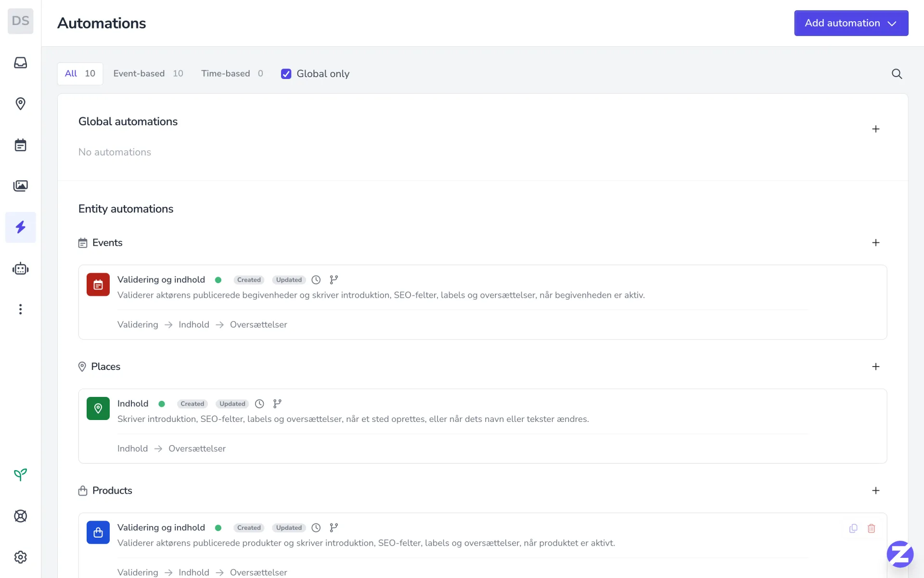Click the Updated tag on Places automation
Image resolution: width=924 pixels, height=578 pixels.
tap(232, 404)
